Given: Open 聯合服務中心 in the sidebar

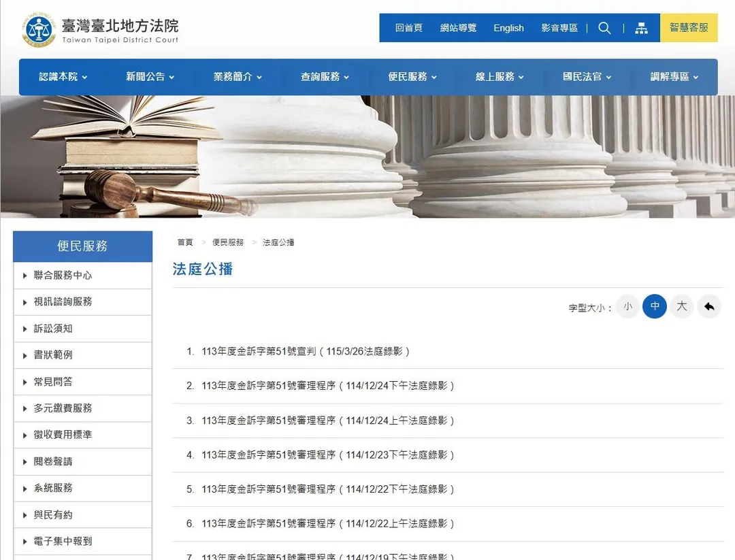Looking at the screenshot, I should click(82, 276).
